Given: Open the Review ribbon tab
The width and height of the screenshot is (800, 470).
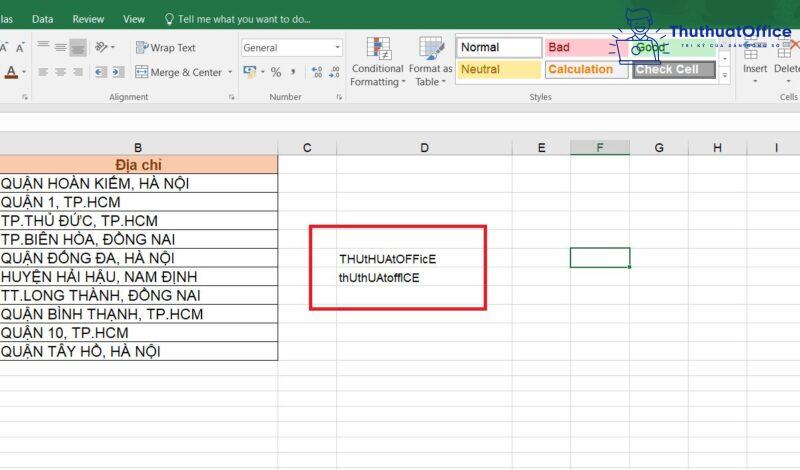Looking at the screenshot, I should click(88, 19).
